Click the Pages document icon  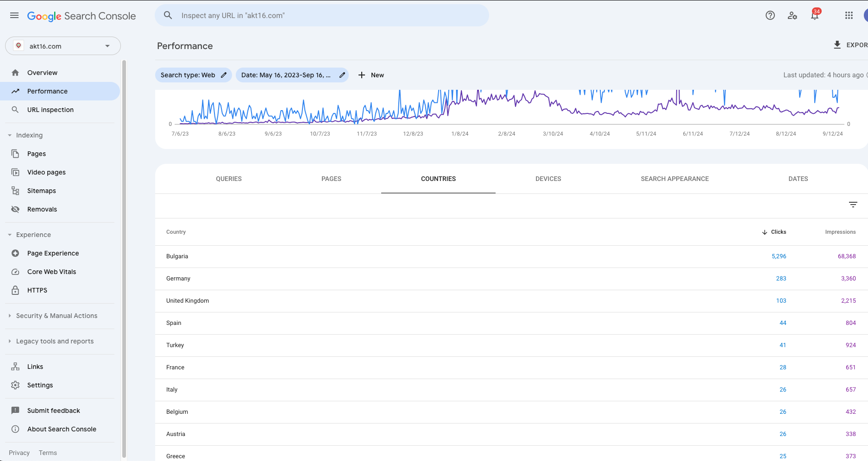tap(15, 154)
